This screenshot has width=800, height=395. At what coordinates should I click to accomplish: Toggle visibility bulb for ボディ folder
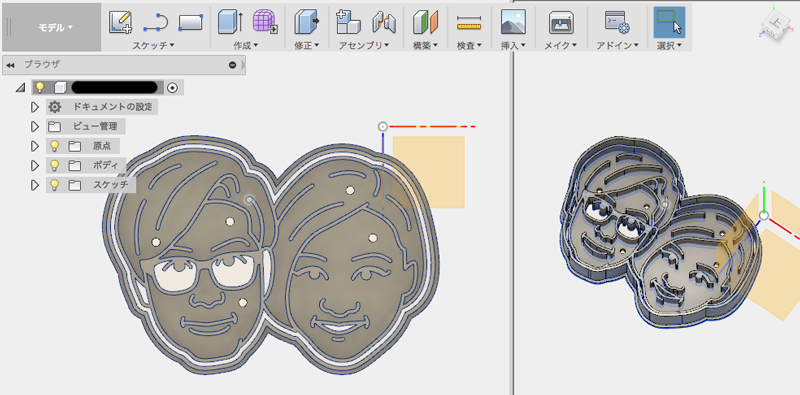[x=55, y=166]
